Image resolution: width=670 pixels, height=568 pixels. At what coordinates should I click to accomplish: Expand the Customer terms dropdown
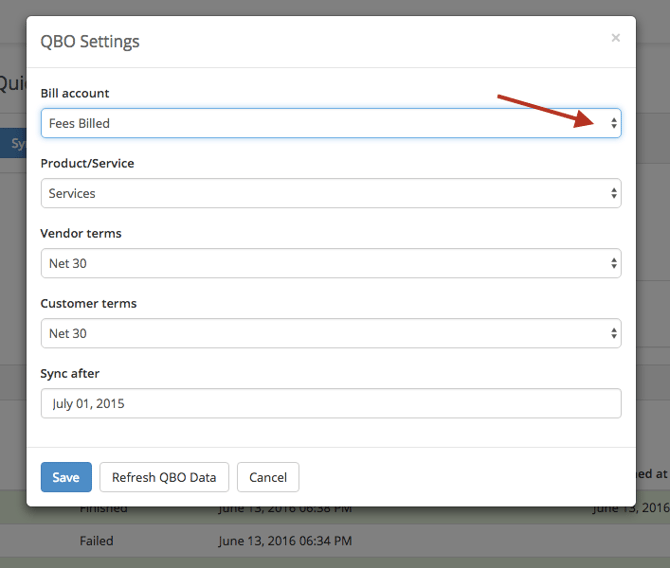pyautogui.click(x=331, y=333)
